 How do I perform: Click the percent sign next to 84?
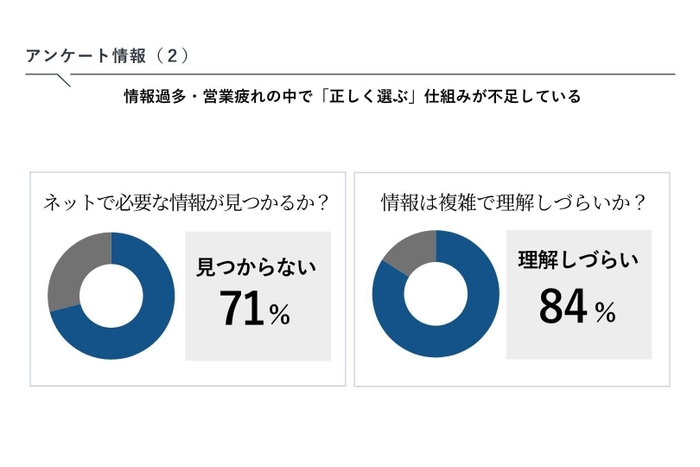pos(604,313)
